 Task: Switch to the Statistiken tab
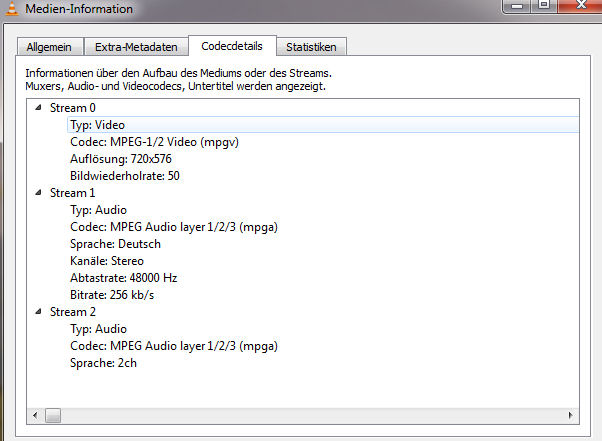pyautogui.click(x=311, y=47)
